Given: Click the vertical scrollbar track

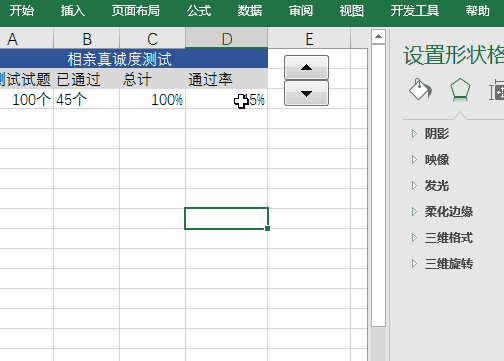Looking at the screenshot, I should [x=378, y=343].
